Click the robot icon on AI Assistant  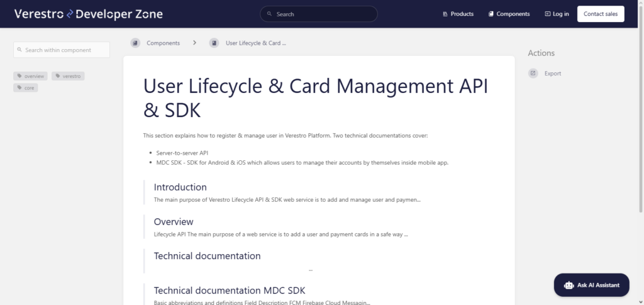[569, 286]
